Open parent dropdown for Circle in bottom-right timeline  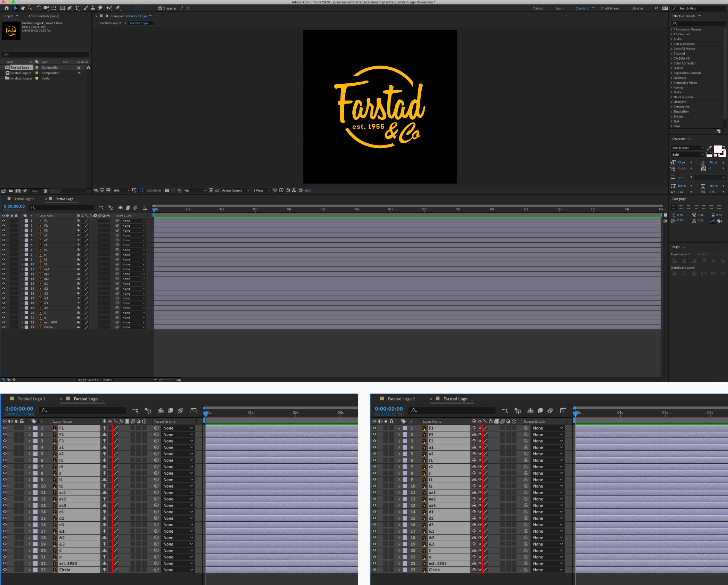pos(548,570)
